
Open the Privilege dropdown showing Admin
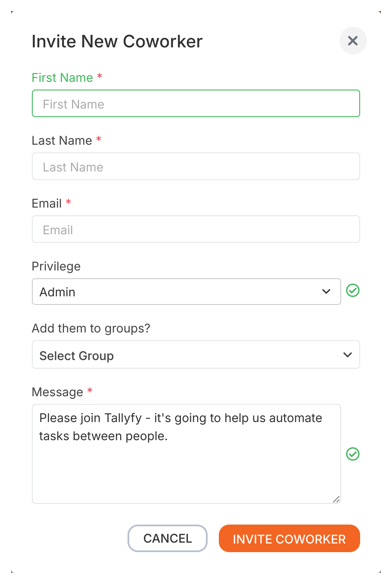(186, 292)
